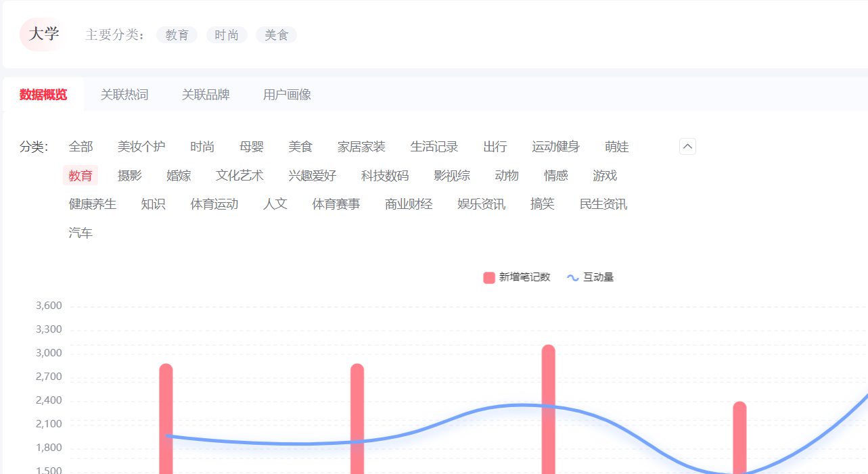
Task: Pick the 情感 category filter
Action: [x=556, y=176]
